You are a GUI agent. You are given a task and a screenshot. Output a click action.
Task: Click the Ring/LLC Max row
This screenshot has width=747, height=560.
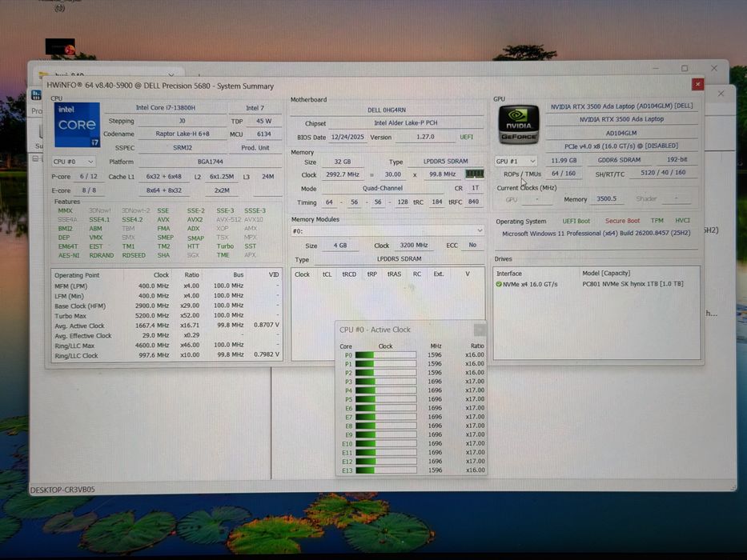coord(167,346)
